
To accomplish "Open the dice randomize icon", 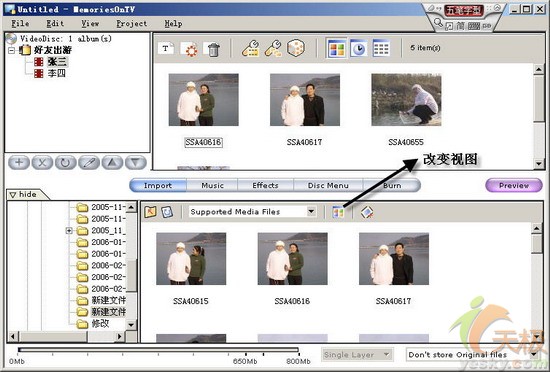I will 295,48.
